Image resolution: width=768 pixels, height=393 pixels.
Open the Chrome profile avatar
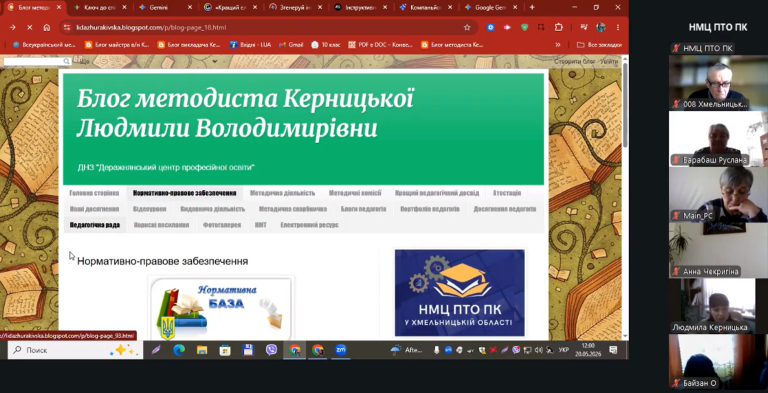pos(601,27)
